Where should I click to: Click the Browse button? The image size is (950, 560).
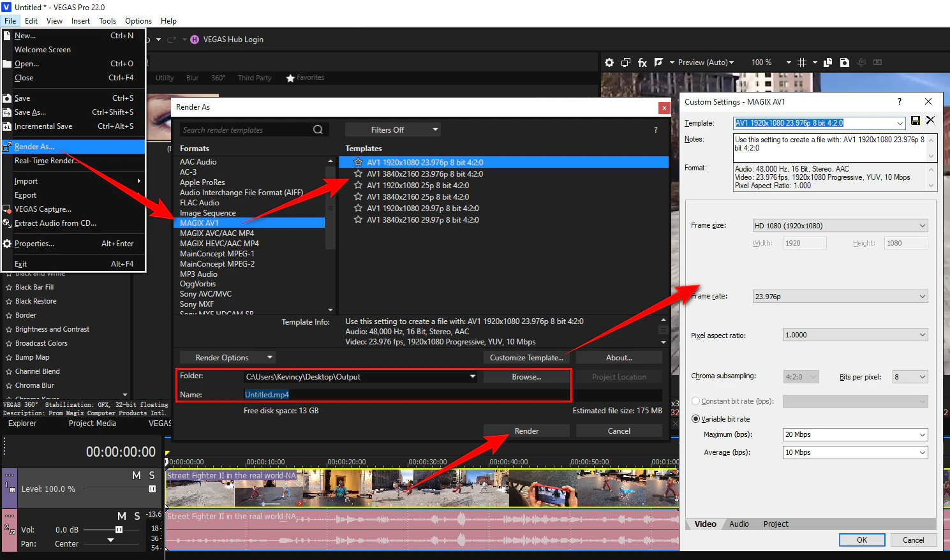(526, 377)
